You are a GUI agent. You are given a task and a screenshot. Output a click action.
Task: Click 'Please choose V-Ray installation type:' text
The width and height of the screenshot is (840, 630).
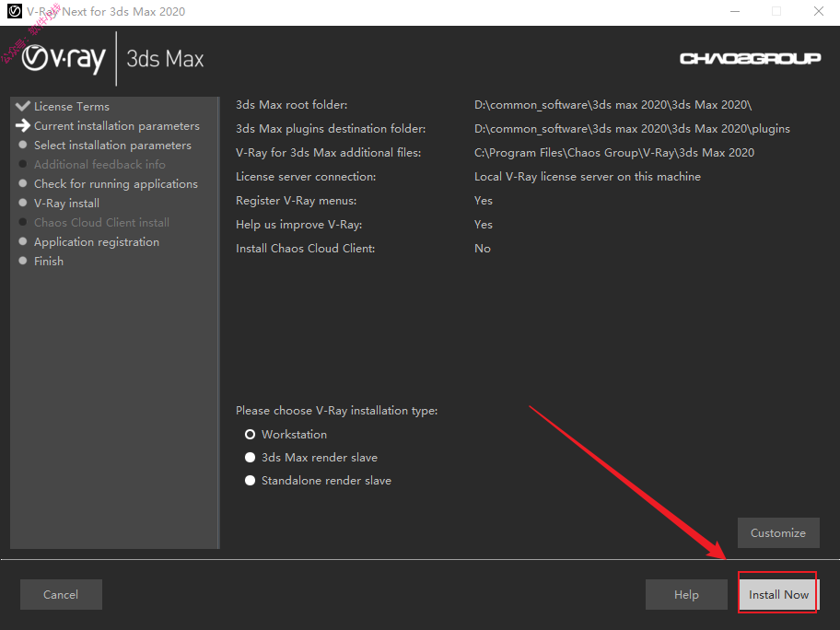336,411
